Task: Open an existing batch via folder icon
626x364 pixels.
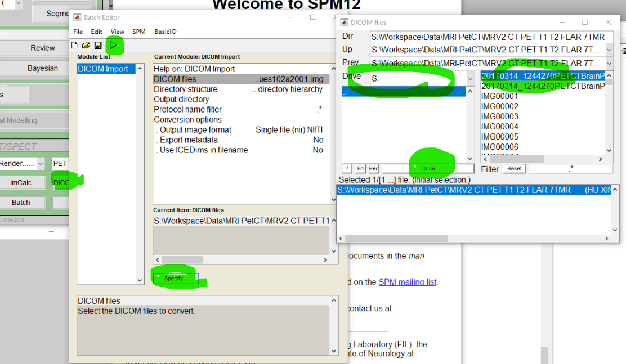Action: tap(86, 45)
